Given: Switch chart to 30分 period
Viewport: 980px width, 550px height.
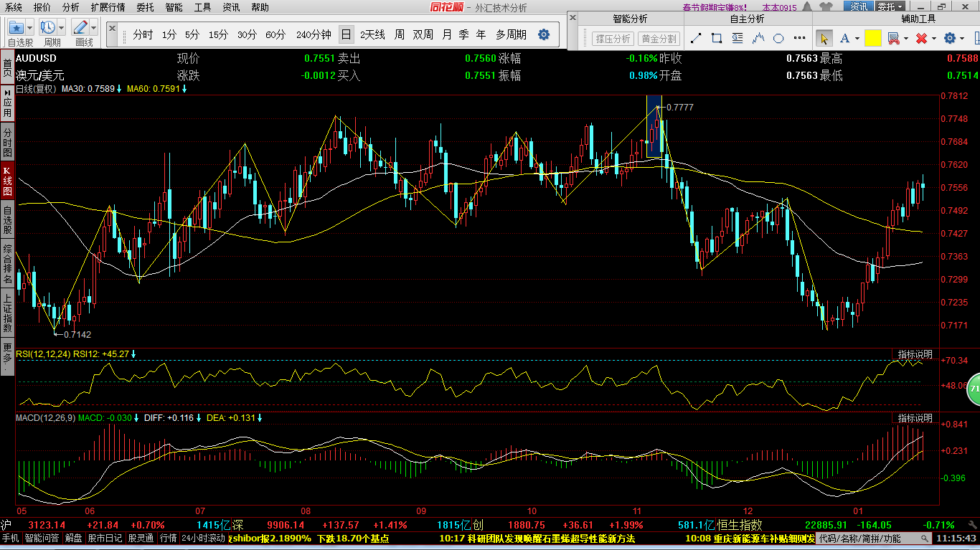Looking at the screenshot, I should (x=247, y=34).
